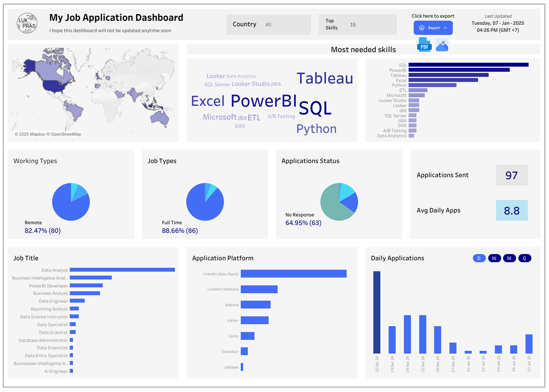The width and height of the screenshot is (549, 392).
Task: Click 26 Dec 24 daily applications bar
Action: (x=438, y=340)
